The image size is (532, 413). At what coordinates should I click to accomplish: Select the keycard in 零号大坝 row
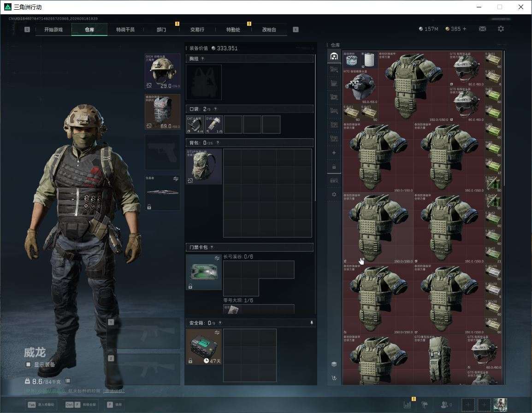point(232,309)
